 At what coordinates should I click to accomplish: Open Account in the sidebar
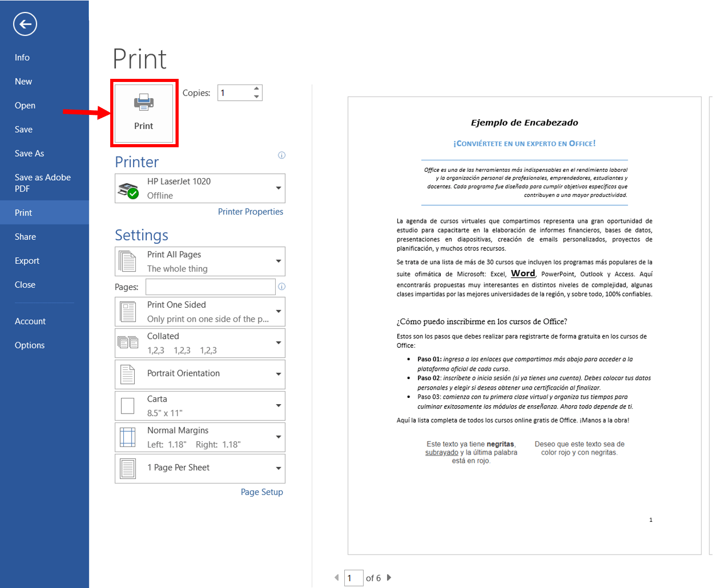click(x=44, y=321)
